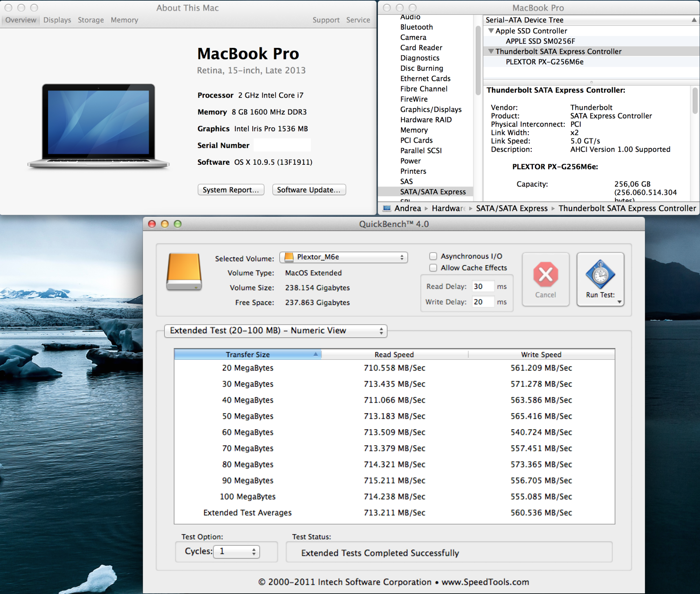Click Andrea in the path bar

[x=408, y=208]
